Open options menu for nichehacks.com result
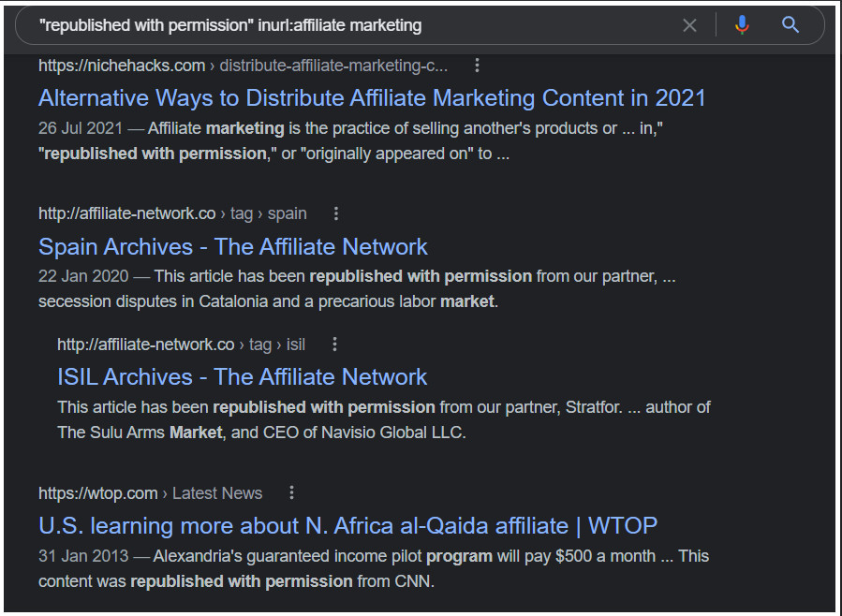This screenshot has height=616, width=842. pos(477,66)
